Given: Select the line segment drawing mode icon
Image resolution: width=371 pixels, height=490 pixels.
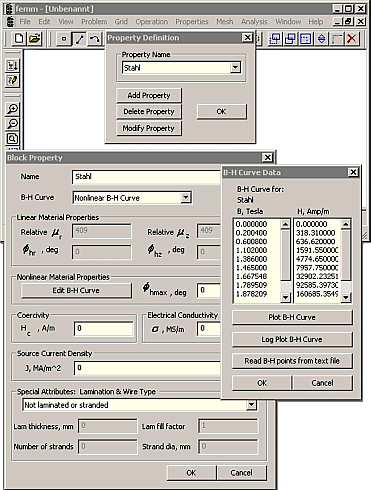Looking at the screenshot, I should point(79,39).
